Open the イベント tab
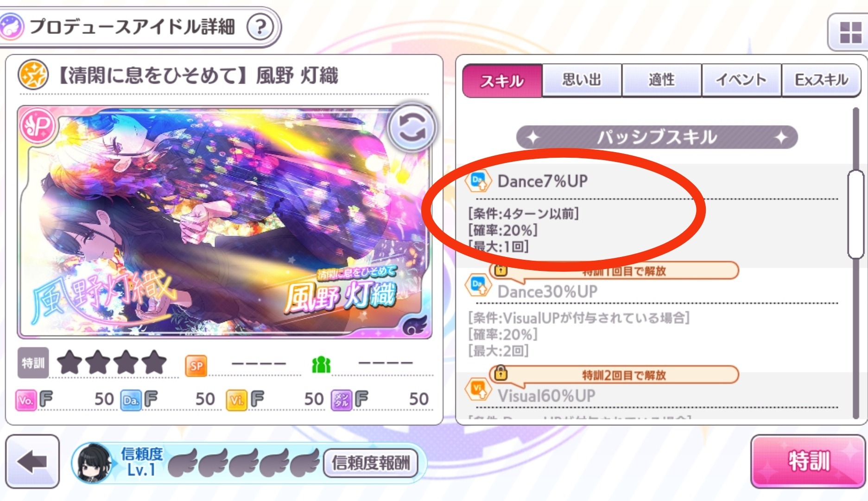The image size is (868, 501). point(741,80)
